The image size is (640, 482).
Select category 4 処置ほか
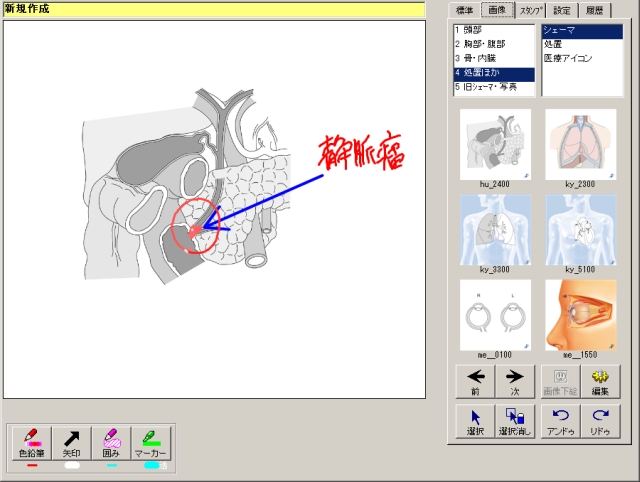[494, 73]
